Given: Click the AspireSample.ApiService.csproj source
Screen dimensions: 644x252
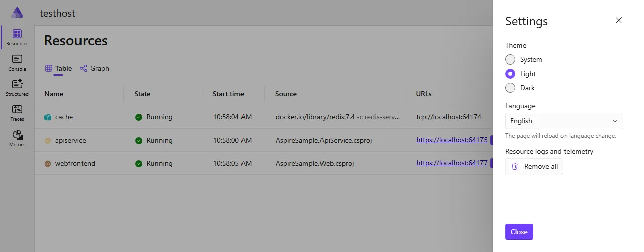Looking at the screenshot, I should tap(324, 140).
